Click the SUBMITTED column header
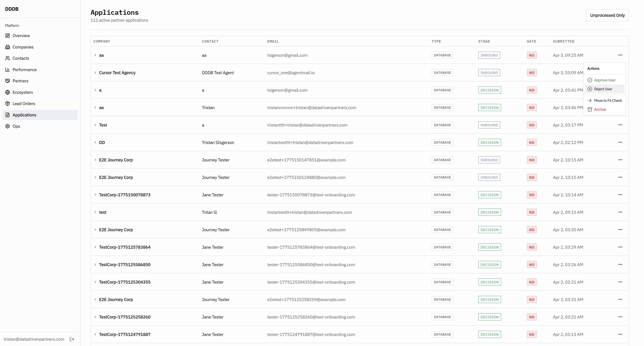644x346 pixels. coord(563,41)
